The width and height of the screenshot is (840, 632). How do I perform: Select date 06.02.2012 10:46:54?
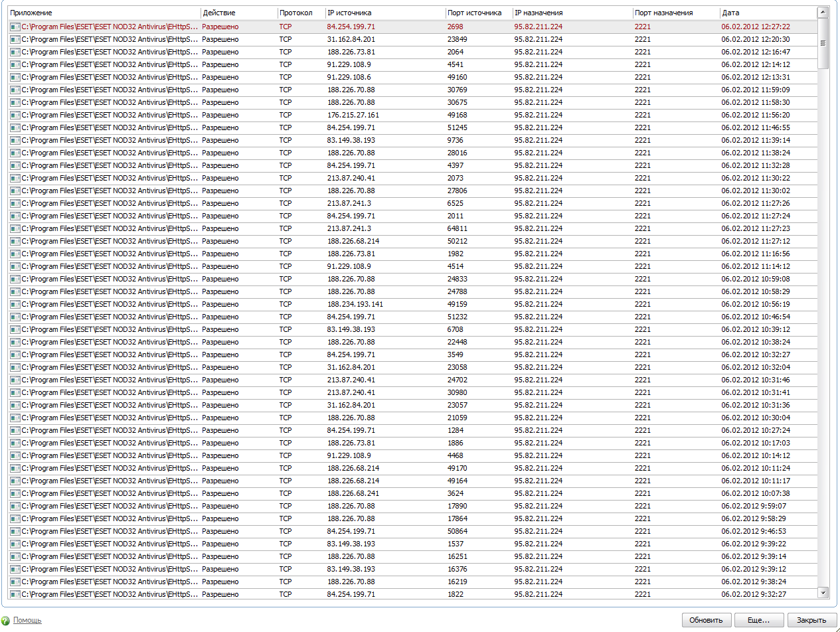(756, 317)
